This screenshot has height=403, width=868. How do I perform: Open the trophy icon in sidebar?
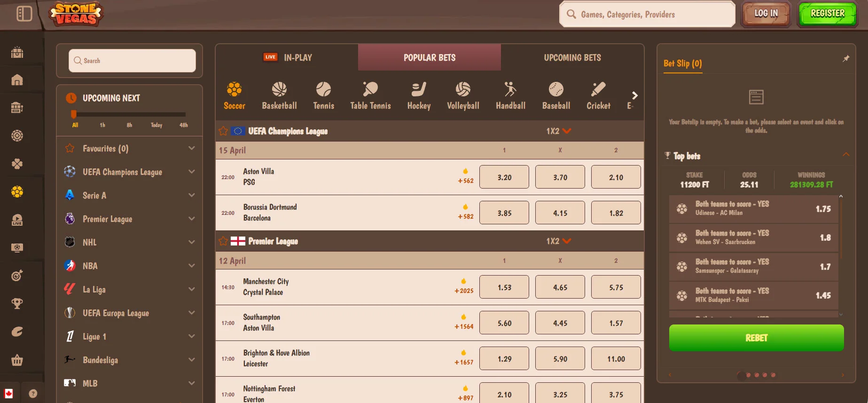(x=17, y=304)
